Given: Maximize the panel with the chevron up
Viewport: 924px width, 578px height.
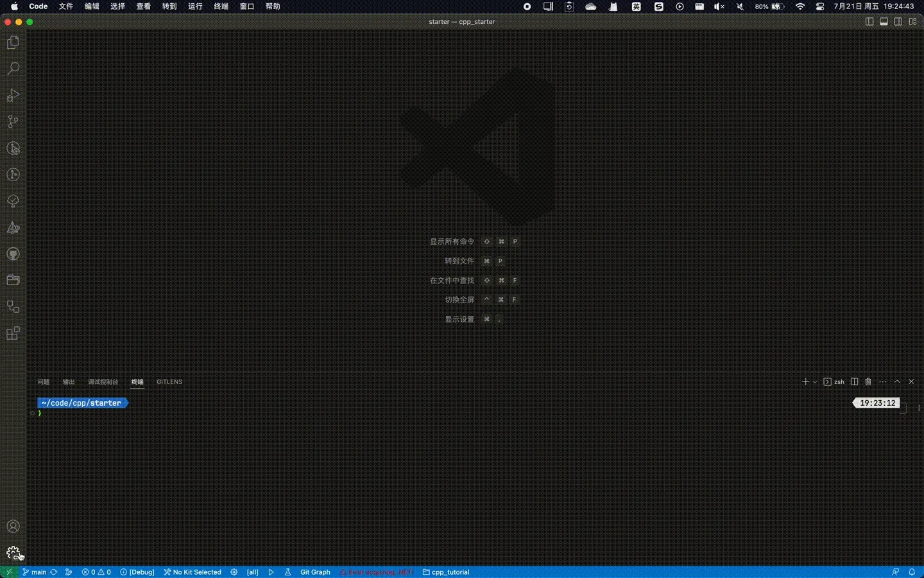Looking at the screenshot, I should click(897, 381).
